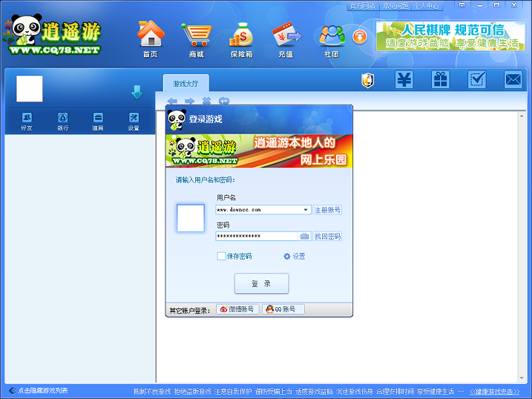
Task: Click the checklist task icon
Action: pyautogui.click(x=477, y=80)
